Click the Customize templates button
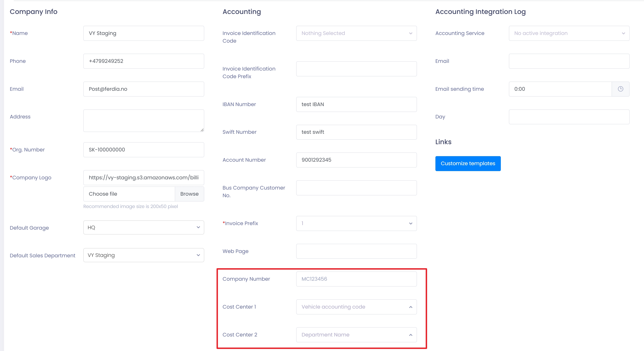The image size is (644, 351). (468, 163)
